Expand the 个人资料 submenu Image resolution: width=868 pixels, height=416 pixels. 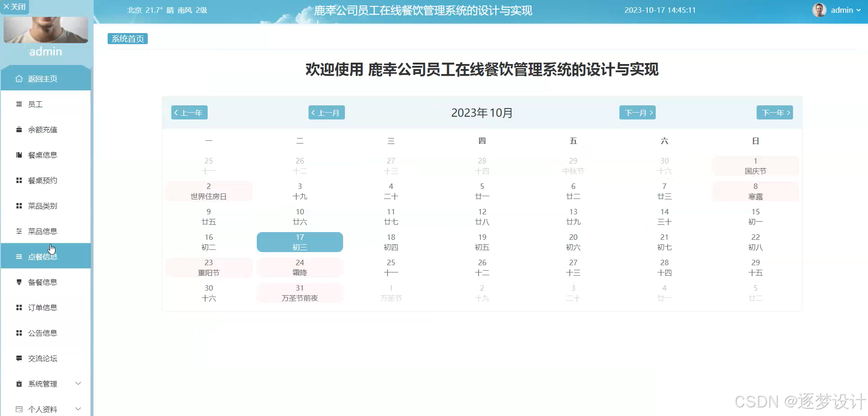click(x=45, y=408)
